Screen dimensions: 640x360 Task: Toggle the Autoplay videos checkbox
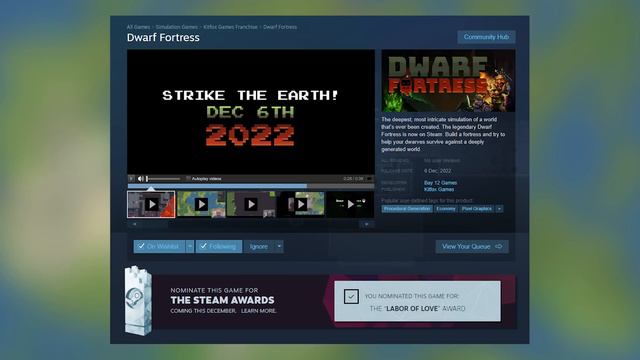pos(188,179)
